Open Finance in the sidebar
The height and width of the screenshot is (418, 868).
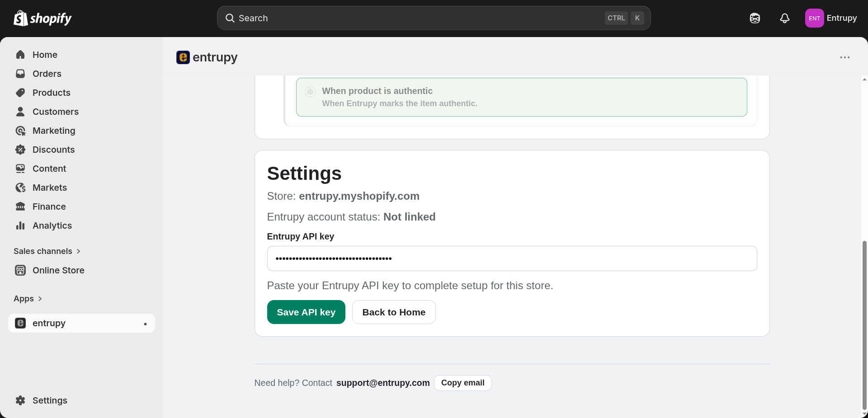81,207
